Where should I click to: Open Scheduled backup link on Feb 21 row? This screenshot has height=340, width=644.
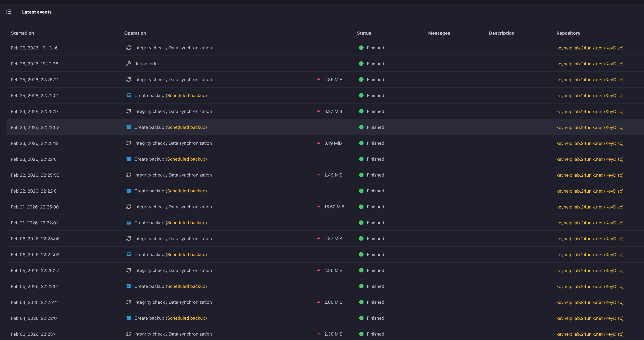186,223
